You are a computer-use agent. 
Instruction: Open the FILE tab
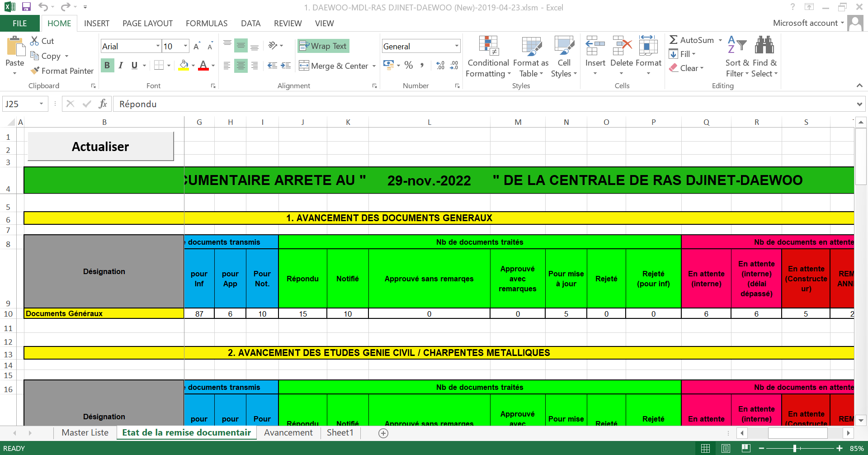tap(20, 23)
